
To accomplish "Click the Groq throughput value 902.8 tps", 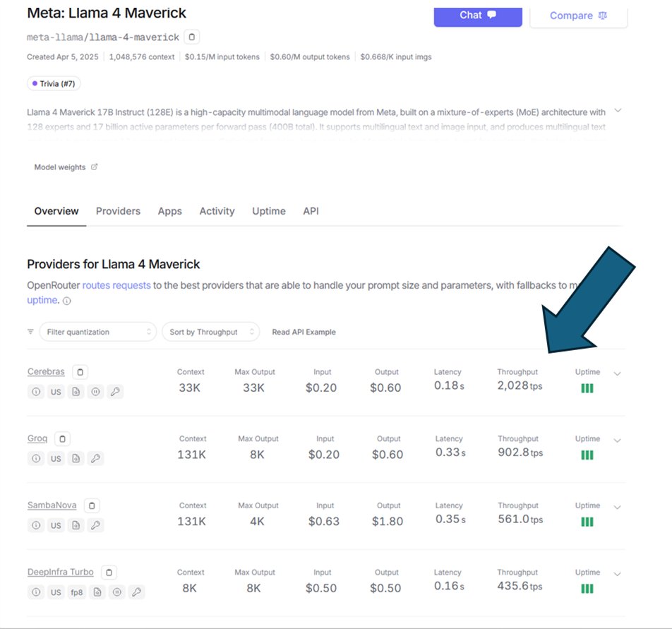I will tap(520, 453).
